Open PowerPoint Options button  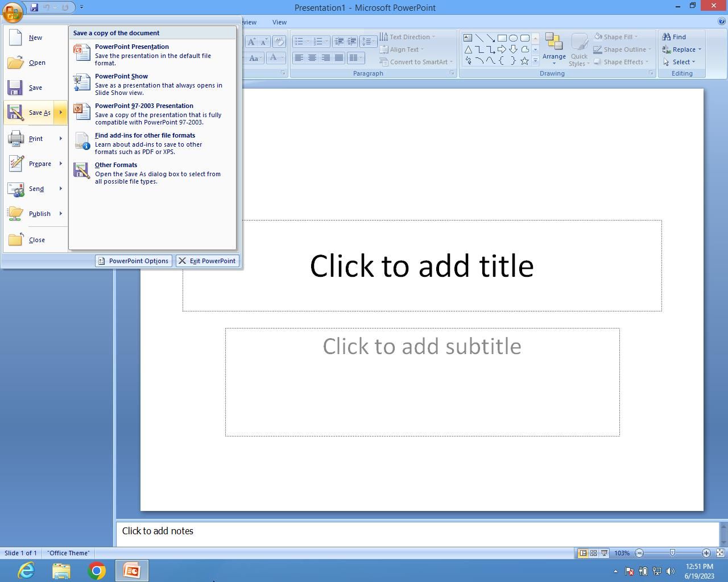134,261
